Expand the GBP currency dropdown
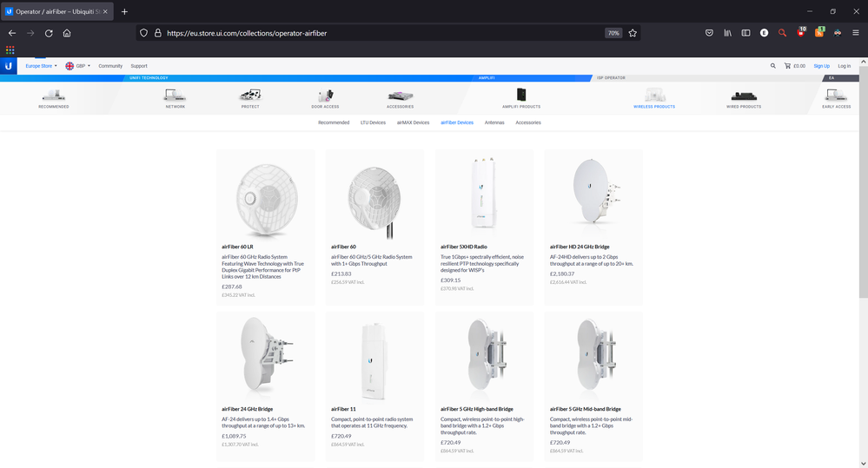 (78, 66)
